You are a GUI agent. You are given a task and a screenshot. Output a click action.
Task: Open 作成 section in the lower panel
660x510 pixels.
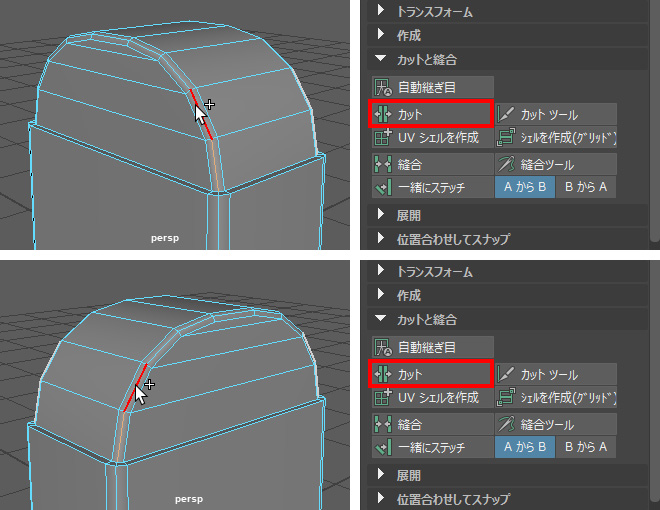[x=409, y=295]
